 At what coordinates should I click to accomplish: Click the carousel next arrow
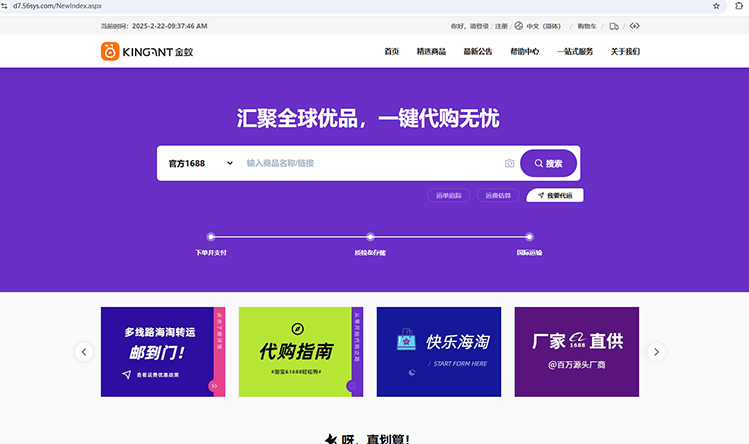point(656,351)
